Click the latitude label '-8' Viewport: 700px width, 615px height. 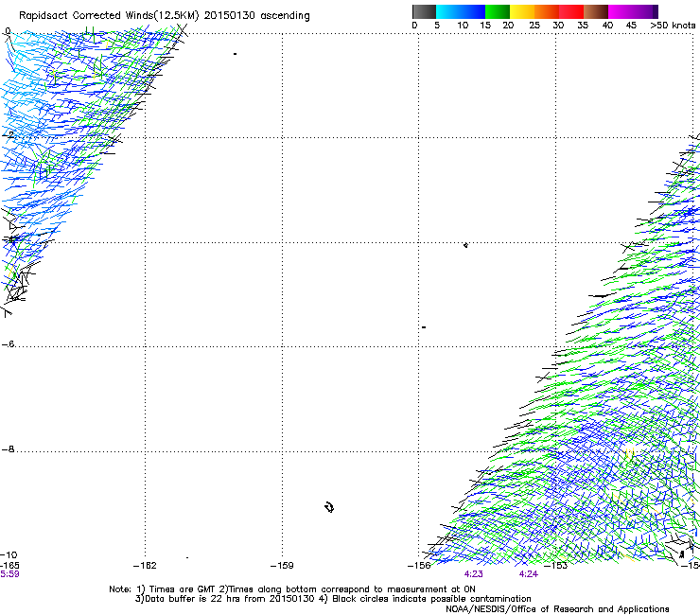(x=8, y=449)
